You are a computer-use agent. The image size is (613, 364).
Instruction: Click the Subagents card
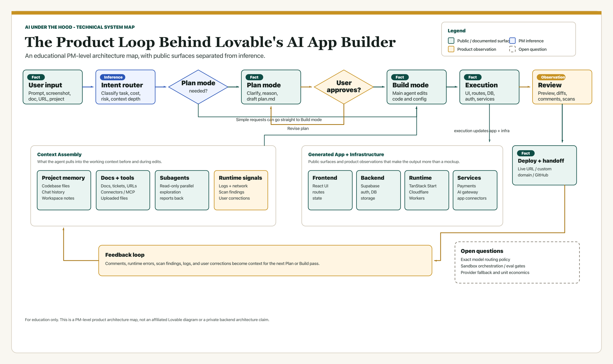[182, 190]
